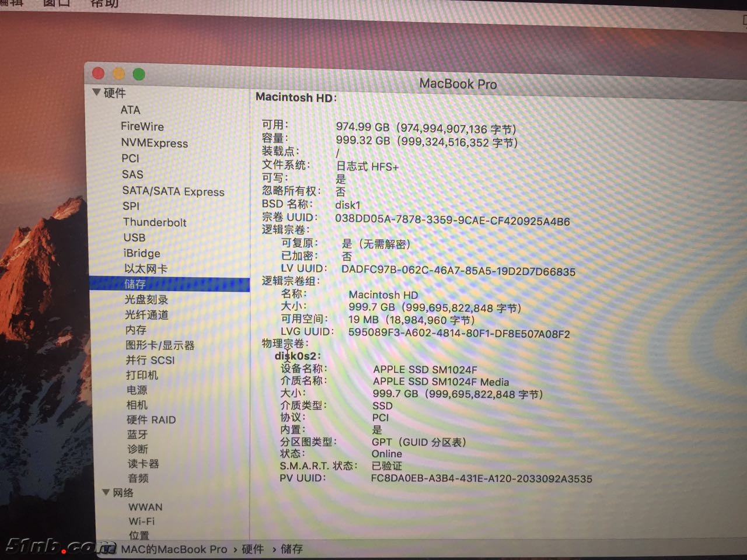Click the 'disk0s2:' physical volume heading
This screenshot has width=747, height=560.
(x=298, y=356)
